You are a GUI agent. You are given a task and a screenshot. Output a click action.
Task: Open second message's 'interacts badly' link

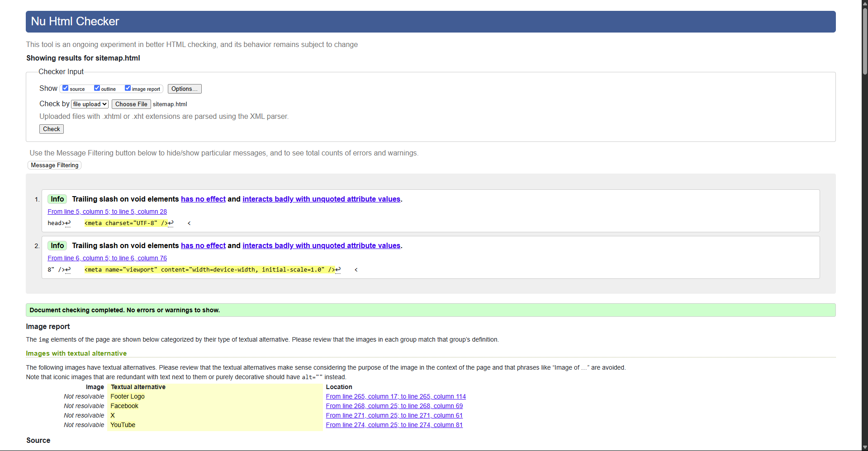pos(322,246)
